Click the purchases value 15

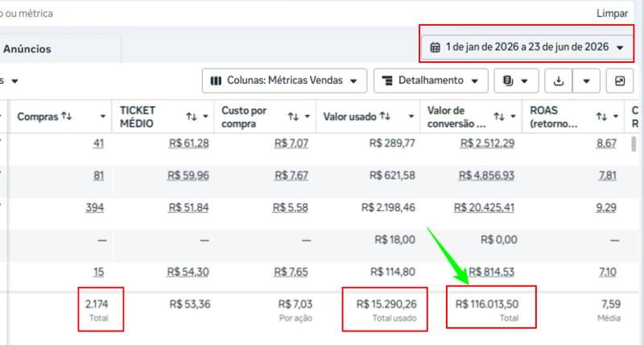98,272
